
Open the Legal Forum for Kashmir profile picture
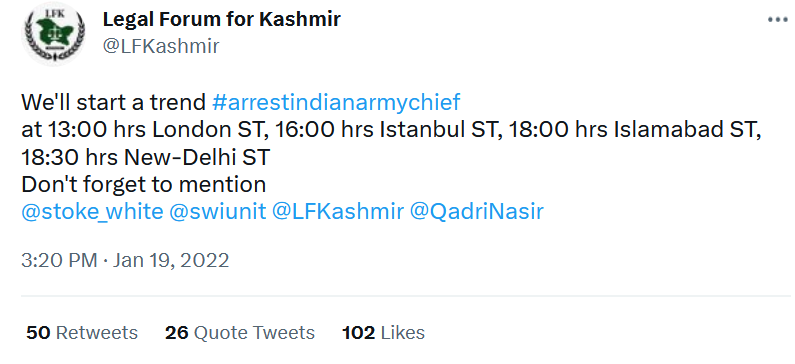[53, 34]
